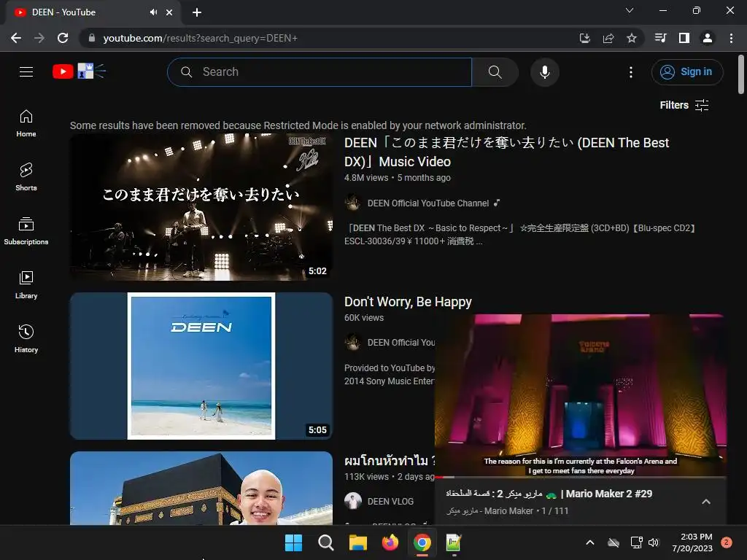Open the YouTube guide hamburger menu
This screenshot has width=747, height=560.
click(x=26, y=72)
